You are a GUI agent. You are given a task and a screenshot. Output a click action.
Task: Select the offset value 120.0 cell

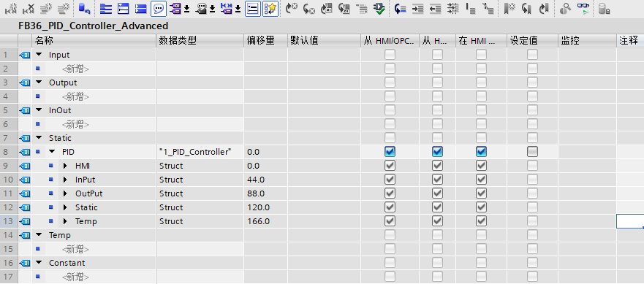[x=265, y=207]
